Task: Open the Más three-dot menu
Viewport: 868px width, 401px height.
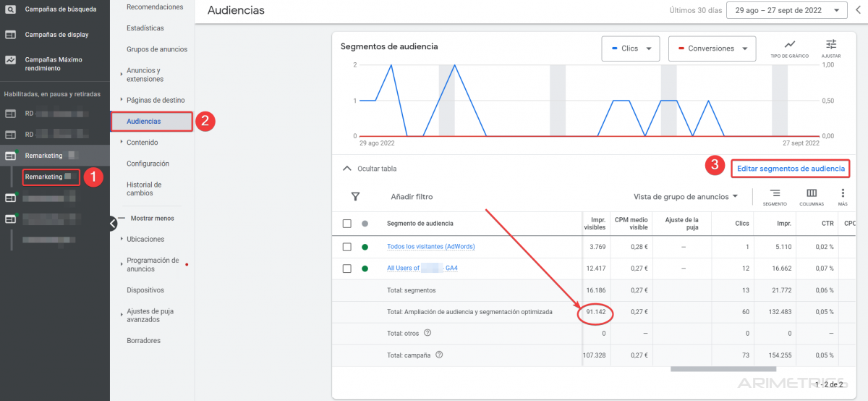Action: pos(843,193)
